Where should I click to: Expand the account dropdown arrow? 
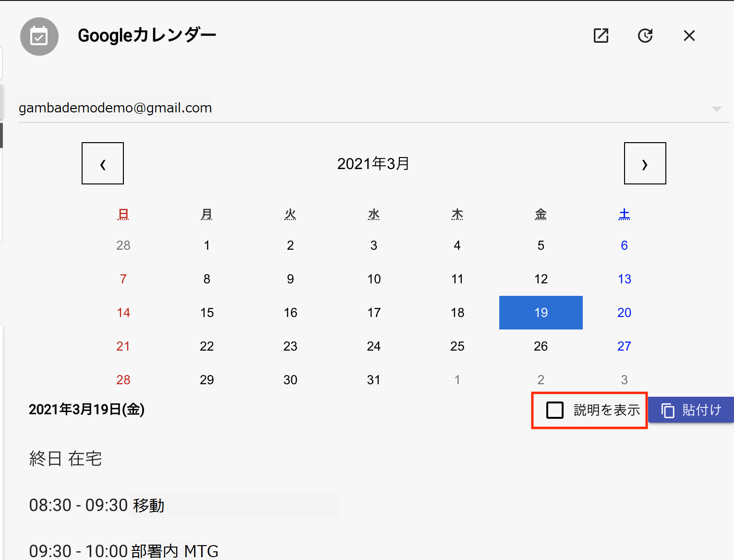click(716, 109)
